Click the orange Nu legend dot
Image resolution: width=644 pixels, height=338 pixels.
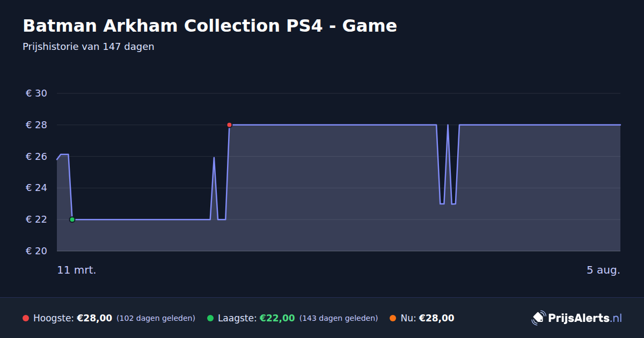[x=393, y=318]
